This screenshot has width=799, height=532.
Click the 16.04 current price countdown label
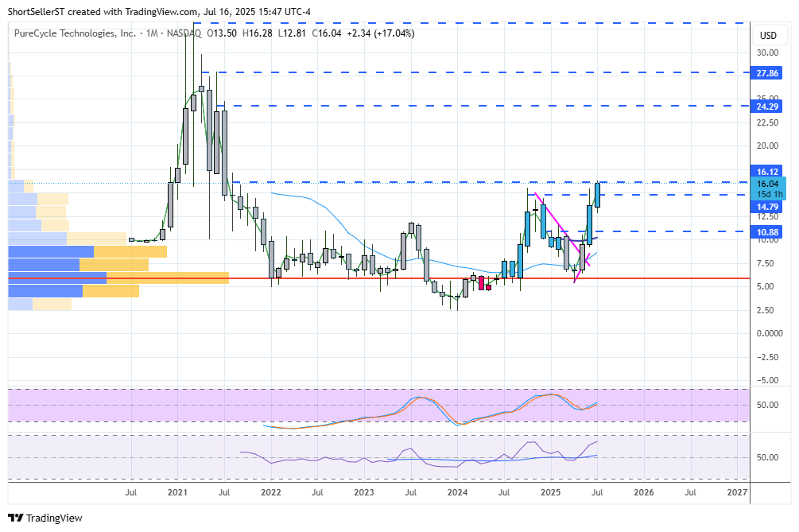click(x=769, y=188)
